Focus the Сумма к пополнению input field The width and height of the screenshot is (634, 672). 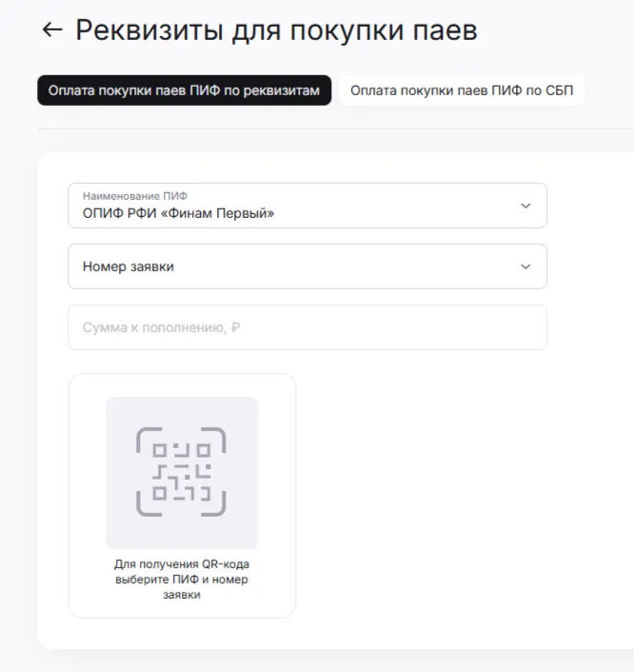pos(307,327)
